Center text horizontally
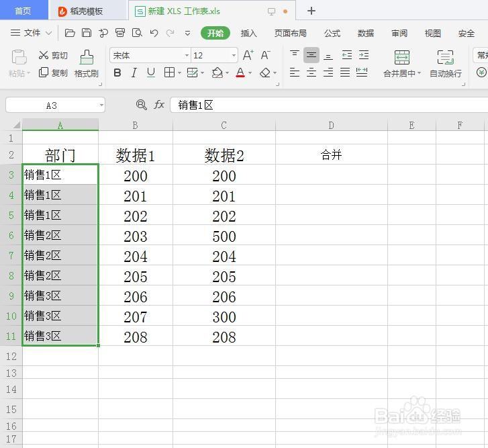The image size is (488, 448). coord(311,73)
